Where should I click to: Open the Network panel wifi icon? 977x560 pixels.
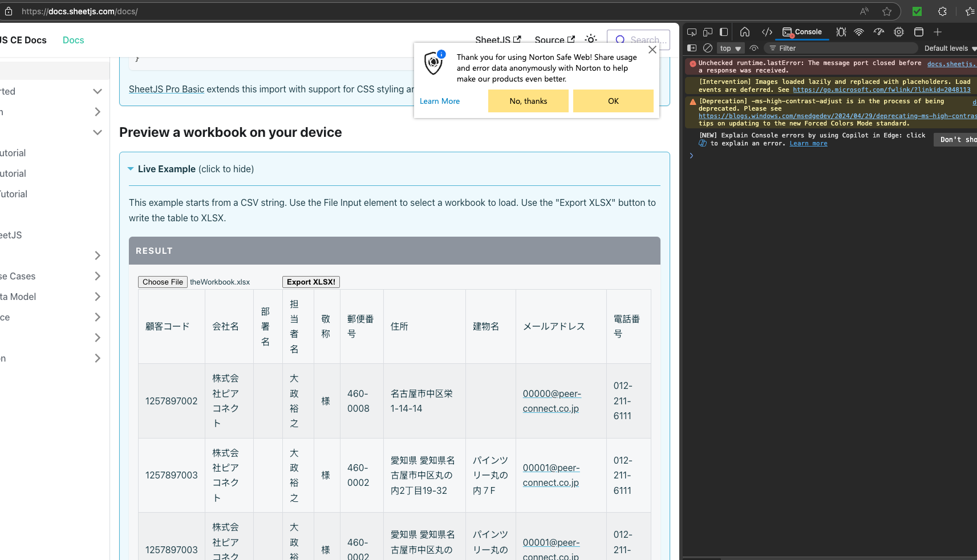click(859, 32)
